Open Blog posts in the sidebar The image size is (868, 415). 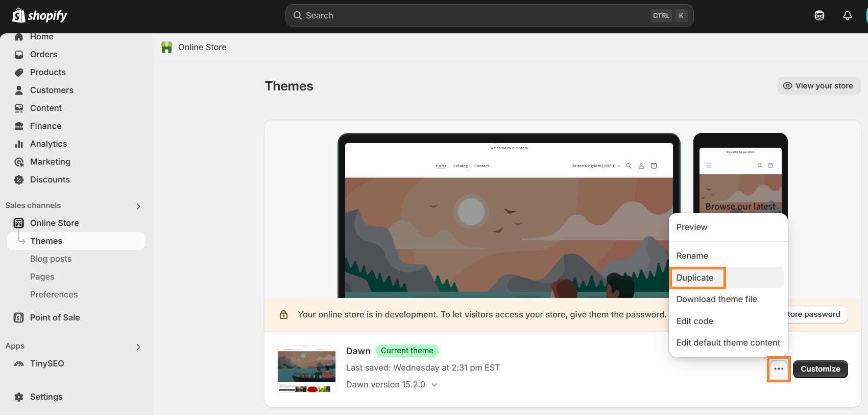coord(51,259)
